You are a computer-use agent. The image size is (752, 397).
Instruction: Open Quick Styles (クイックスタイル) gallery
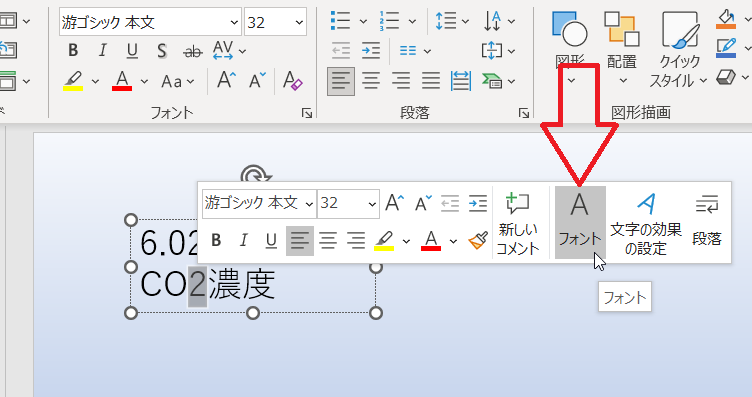pyautogui.click(x=679, y=50)
